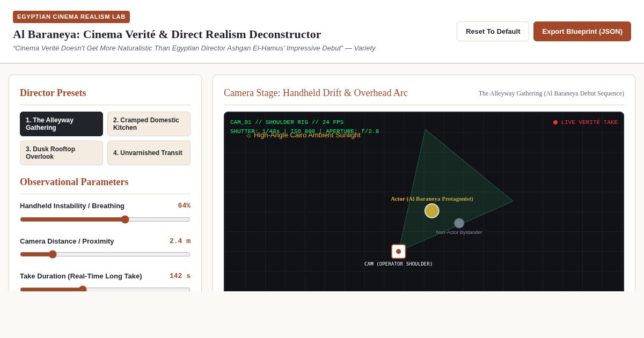Click the Camera Stage heading
This screenshot has width=644, height=338.
(316, 93)
